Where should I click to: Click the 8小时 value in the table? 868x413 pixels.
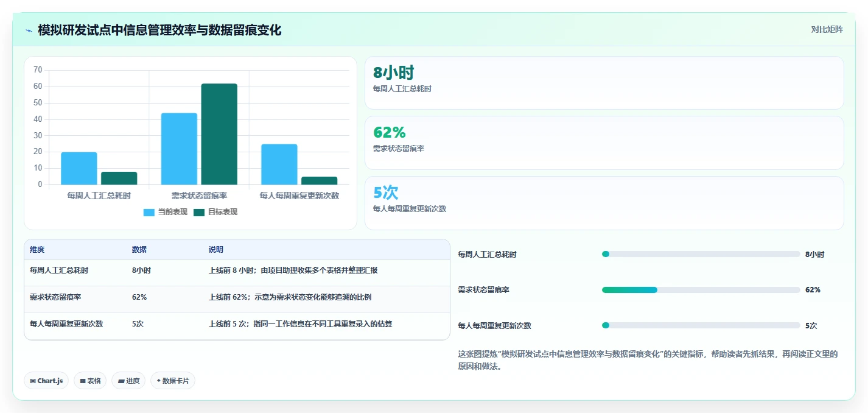(141, 270)
